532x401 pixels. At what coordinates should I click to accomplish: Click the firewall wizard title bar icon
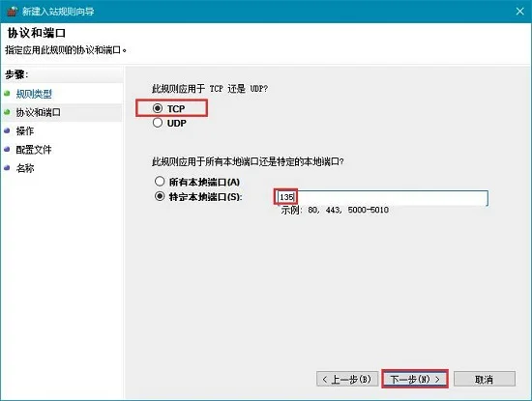12,12
